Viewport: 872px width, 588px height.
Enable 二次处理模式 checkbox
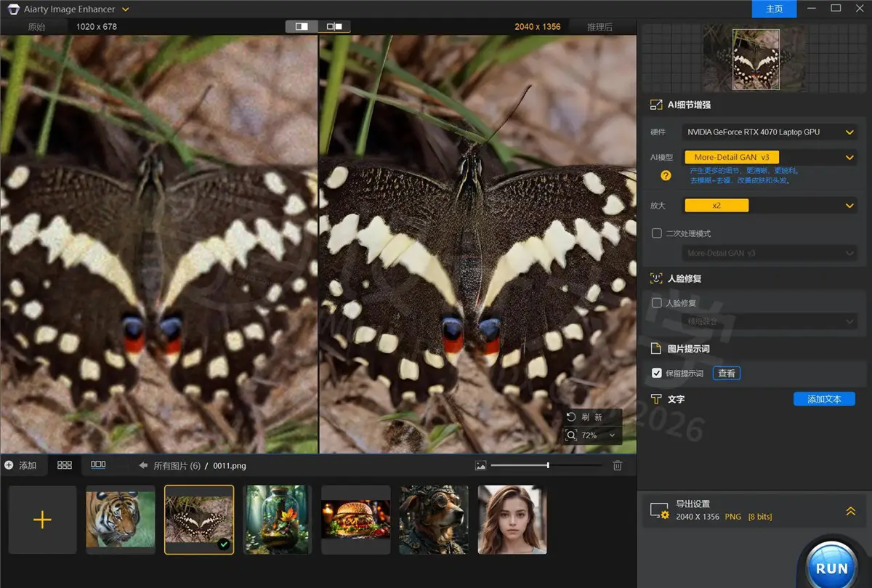(x=657, y=233)
